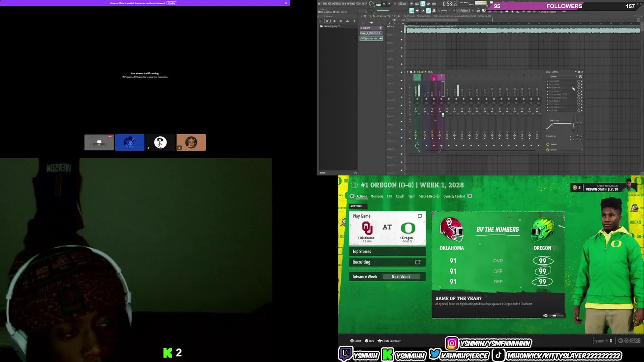Select the Master mixer track

coord(417,92)
